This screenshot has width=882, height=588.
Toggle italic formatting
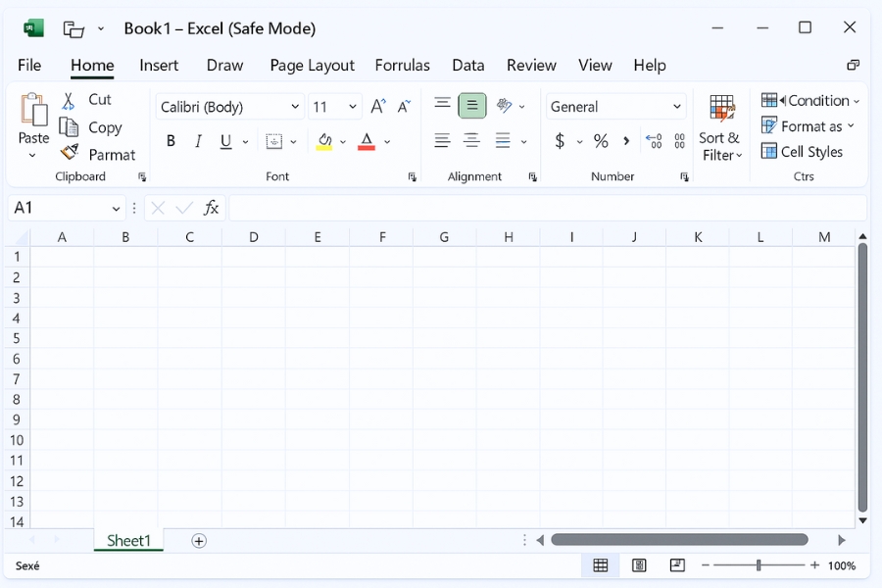click(198, 141)
